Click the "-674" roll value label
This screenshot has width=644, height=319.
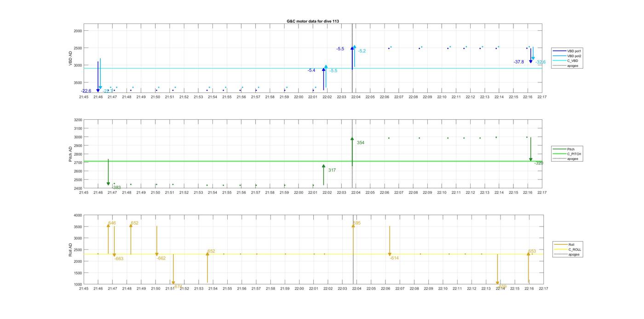[178, 286]
